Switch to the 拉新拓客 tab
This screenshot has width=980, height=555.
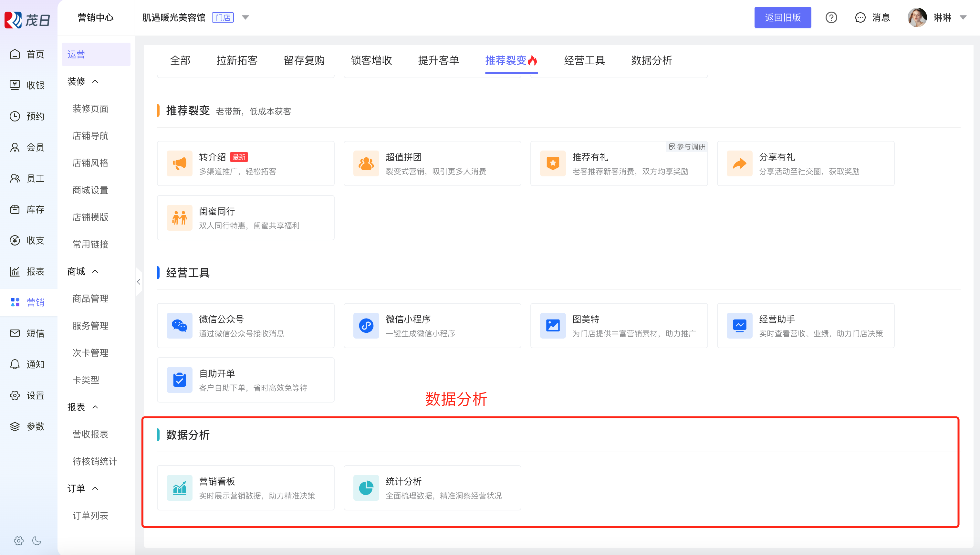coord(237,60)
